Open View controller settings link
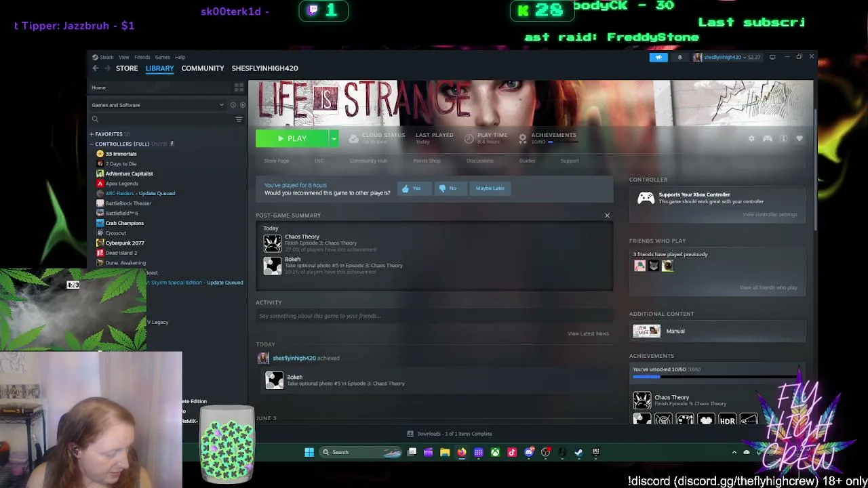Viewport: 868px width, 488px height. (770, 215)
